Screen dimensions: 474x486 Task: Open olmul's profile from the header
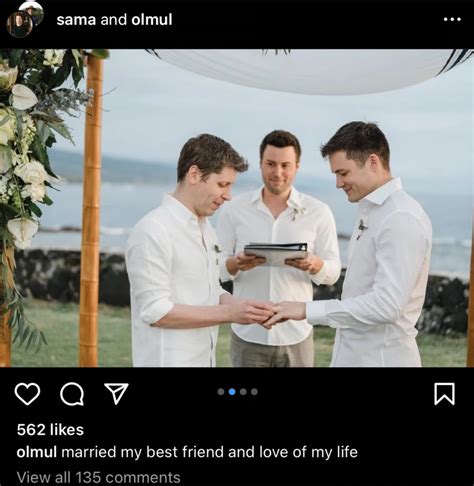[x=152, y=20]
